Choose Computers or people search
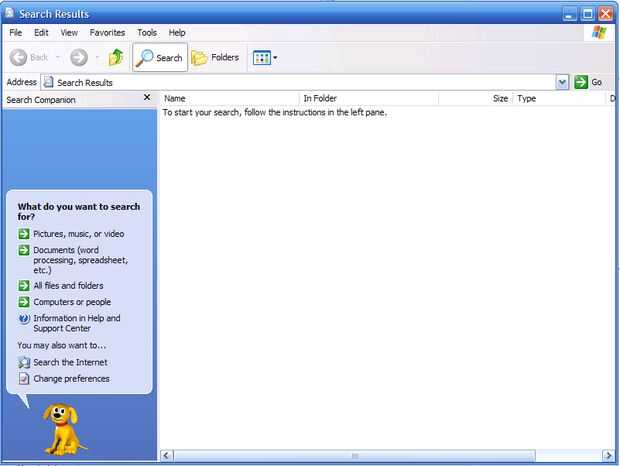 (x=72, y=302)
